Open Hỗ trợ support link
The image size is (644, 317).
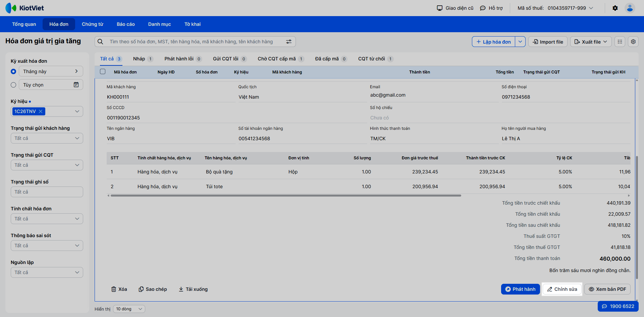coord(491,8)
